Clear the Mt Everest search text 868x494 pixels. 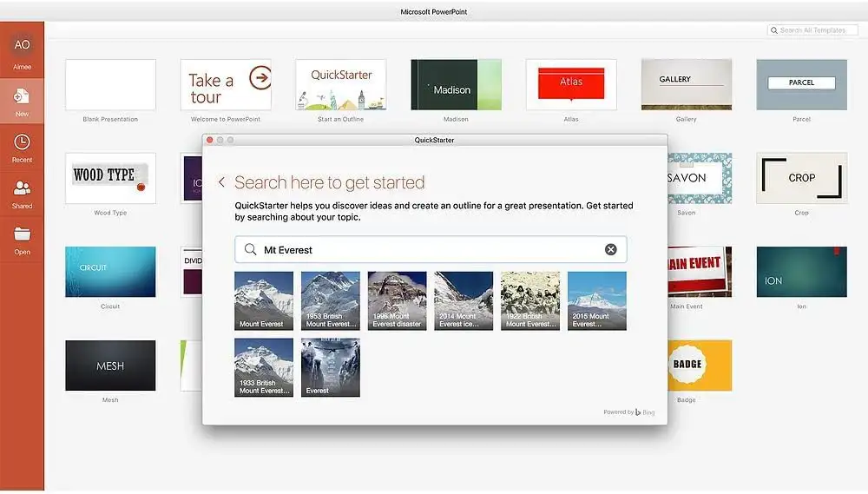tap(610, 249)
